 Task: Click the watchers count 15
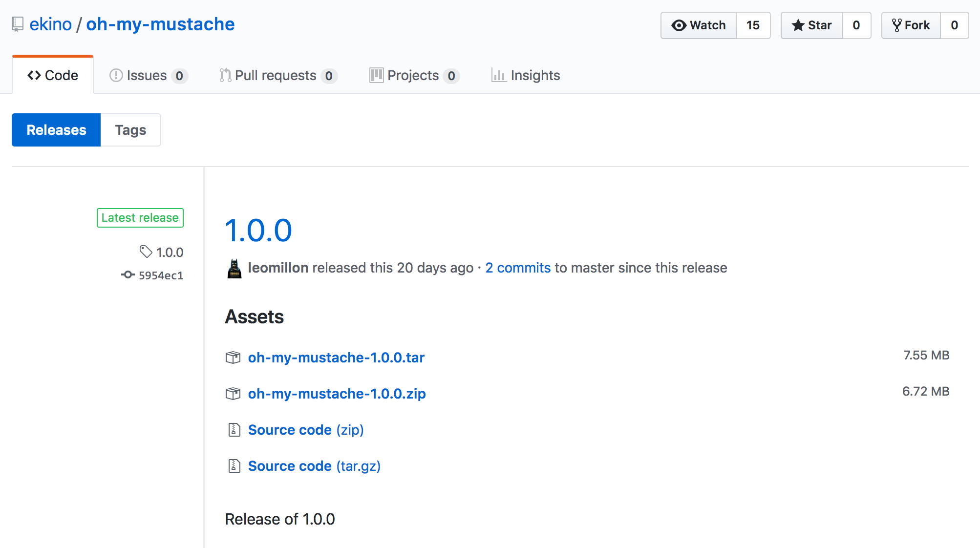(753, 25)
